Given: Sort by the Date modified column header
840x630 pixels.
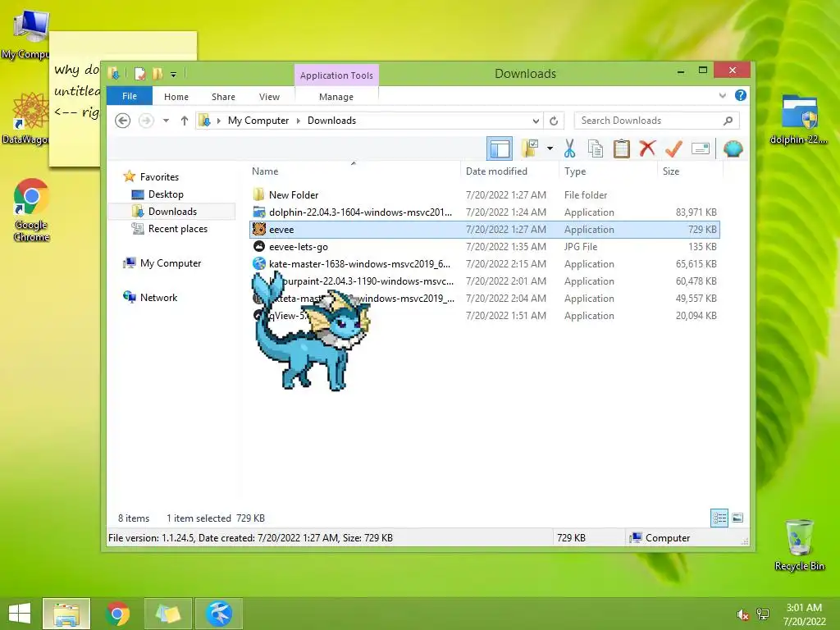Looking at the screenshot, I should tap(496, 171).
